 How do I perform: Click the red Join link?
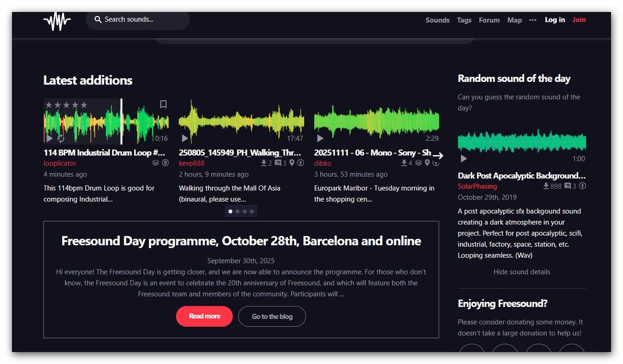[x=579, y=20]
